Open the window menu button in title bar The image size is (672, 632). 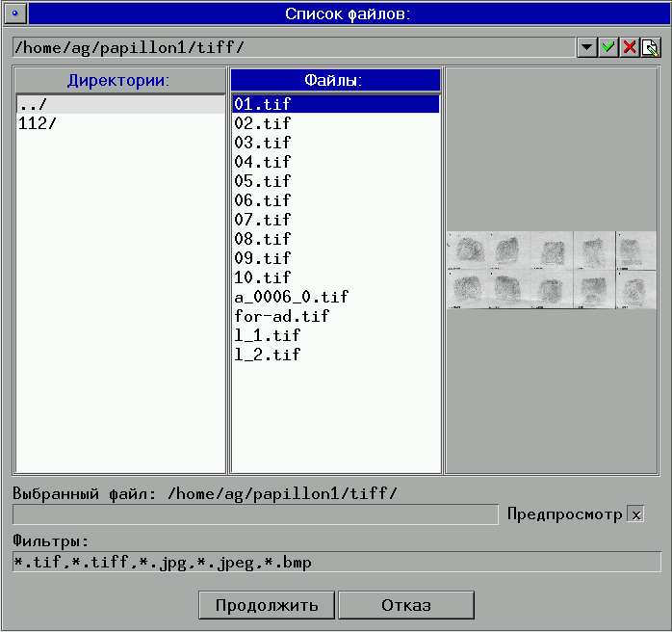coord(15,13)
